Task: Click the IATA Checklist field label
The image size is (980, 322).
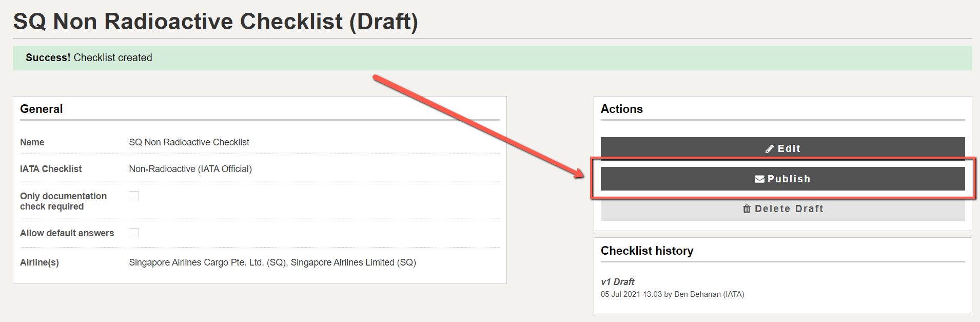Action: (51, 169)
